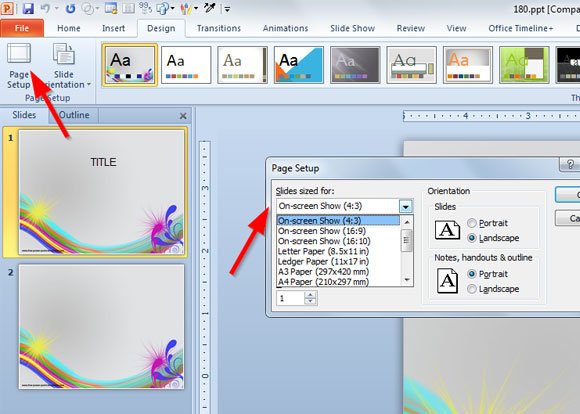Click the Undo arrow icon
This screenshot has width=580, height=414.
pos(45,8)
